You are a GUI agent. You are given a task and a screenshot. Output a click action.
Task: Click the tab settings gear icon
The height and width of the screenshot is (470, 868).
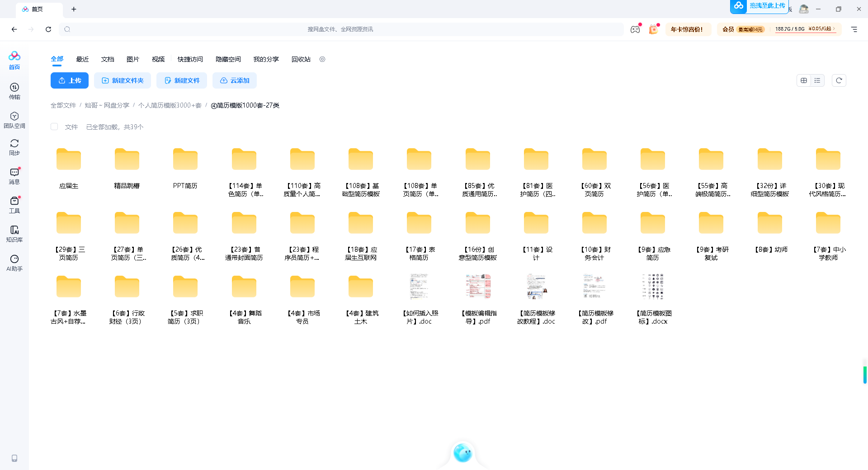coord(322,59)
